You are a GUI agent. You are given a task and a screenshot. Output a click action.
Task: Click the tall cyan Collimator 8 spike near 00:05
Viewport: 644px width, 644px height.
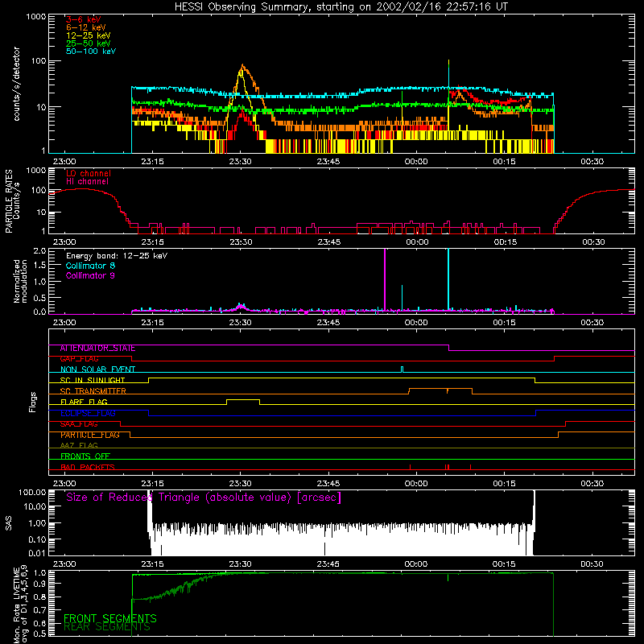coord(448,279)
